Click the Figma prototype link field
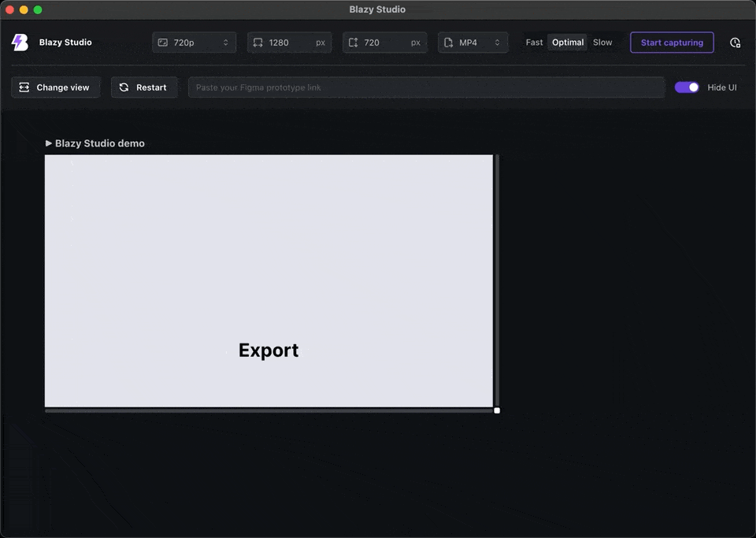Image resolution: width=756 pixels, height=538 pixels. [426, 87]
